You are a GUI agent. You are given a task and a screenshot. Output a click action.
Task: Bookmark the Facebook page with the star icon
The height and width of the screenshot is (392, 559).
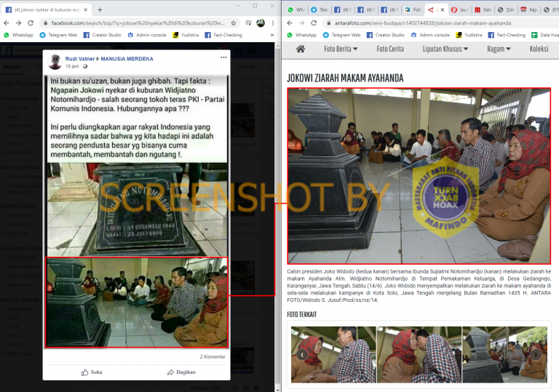pyautogui.click(x=234, y=23)
